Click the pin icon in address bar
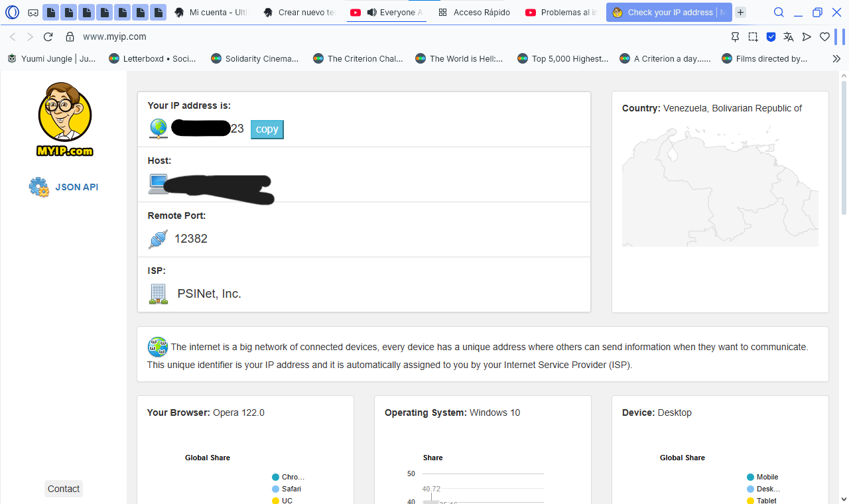849x504 pixels. [x=735, y=37]
